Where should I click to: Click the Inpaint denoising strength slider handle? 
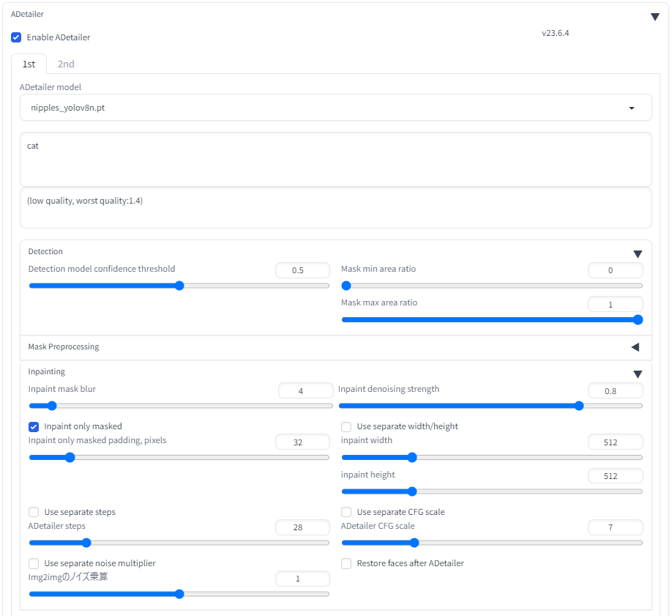click(x=579, y=405)
